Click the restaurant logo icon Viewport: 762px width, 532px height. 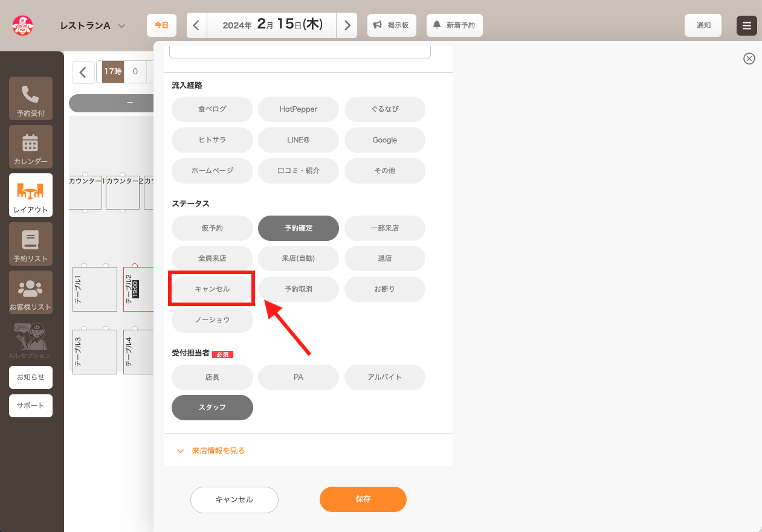click(x=22, y=25)
